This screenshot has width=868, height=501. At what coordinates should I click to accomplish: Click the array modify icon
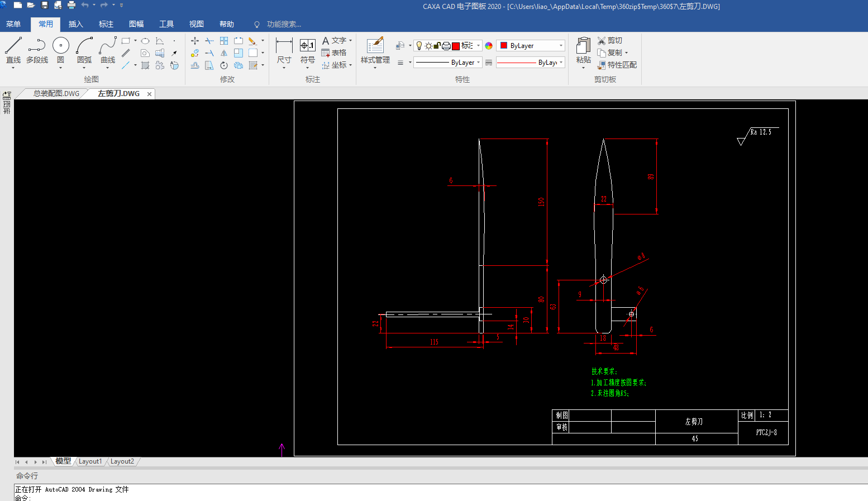pos(224,41)
